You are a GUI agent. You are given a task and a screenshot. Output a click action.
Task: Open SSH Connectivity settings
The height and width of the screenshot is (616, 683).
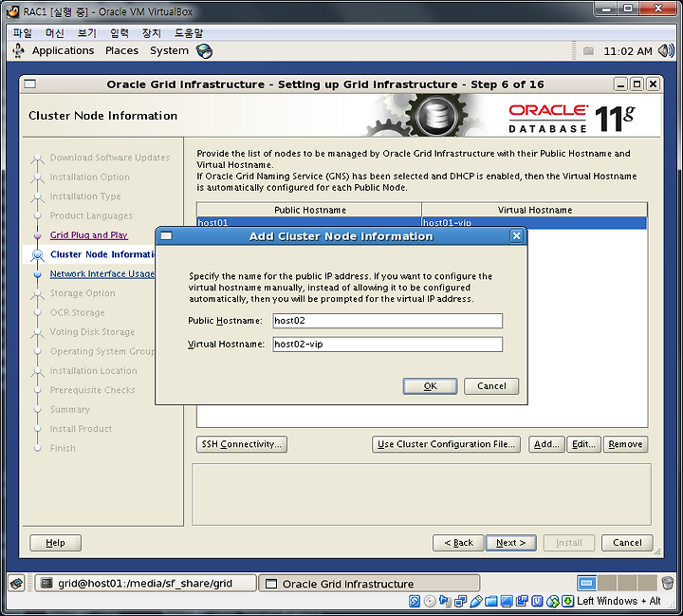(x=242, y=444)
